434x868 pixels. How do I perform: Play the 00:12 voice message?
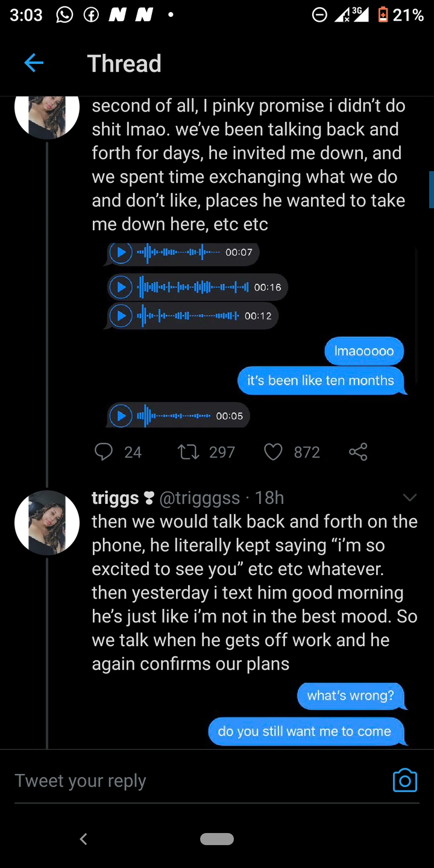[121, 315]
